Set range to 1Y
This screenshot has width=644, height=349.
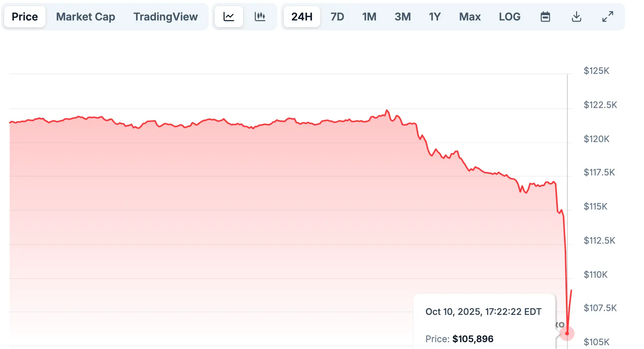pyautogui.click(x=435, y=17)
